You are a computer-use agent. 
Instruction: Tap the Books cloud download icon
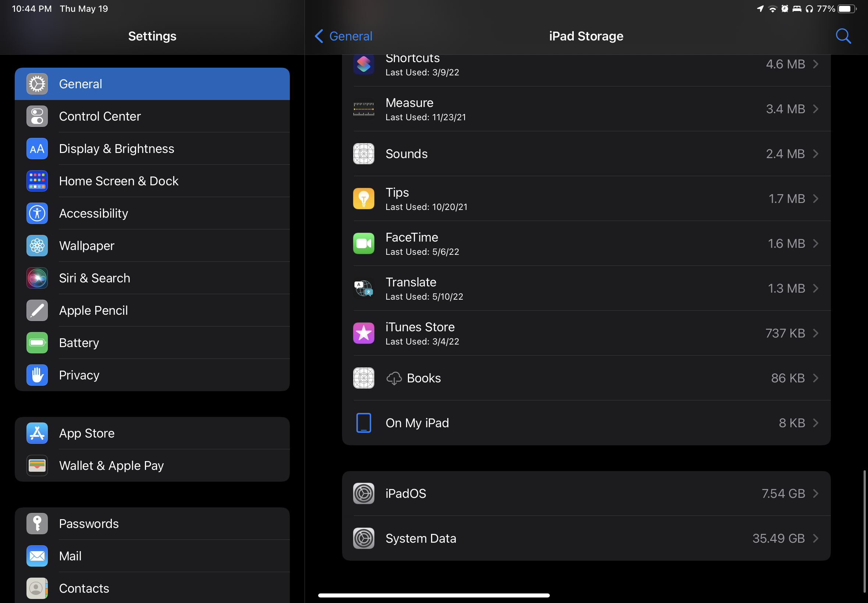point(394,378)
